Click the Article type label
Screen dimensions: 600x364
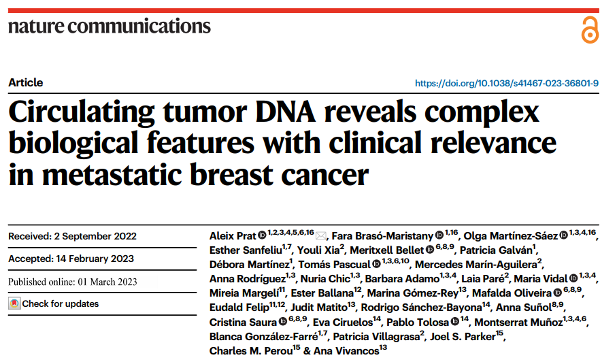click(26, 82)
